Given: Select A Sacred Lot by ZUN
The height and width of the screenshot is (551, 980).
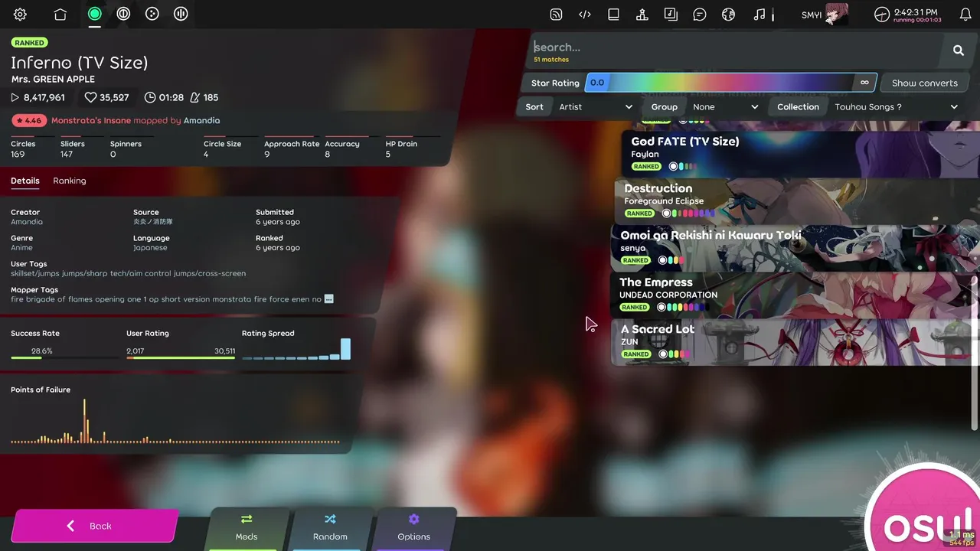Looking at the screenshot, I should 795,341.
